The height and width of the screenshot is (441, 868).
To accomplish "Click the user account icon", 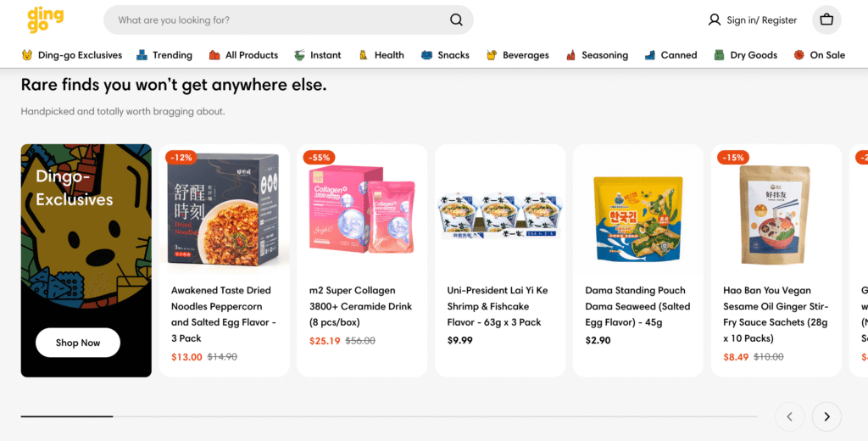I will click(x=714, y=20).
